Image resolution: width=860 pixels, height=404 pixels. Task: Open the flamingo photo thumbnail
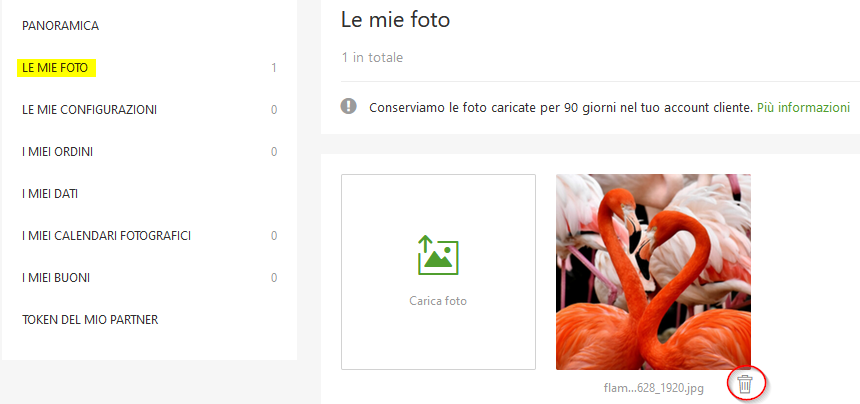(x=653, y=272)
